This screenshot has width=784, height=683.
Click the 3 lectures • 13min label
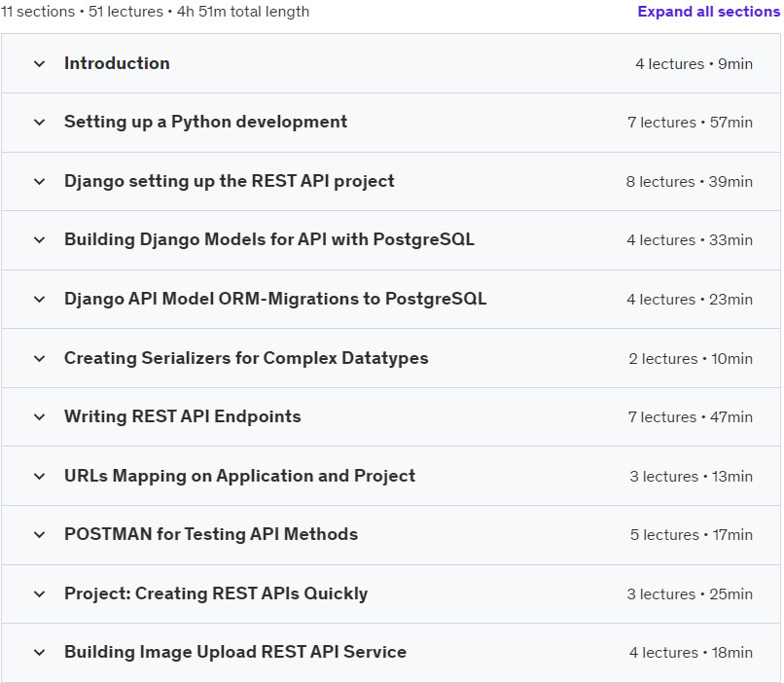click(691, 477)
